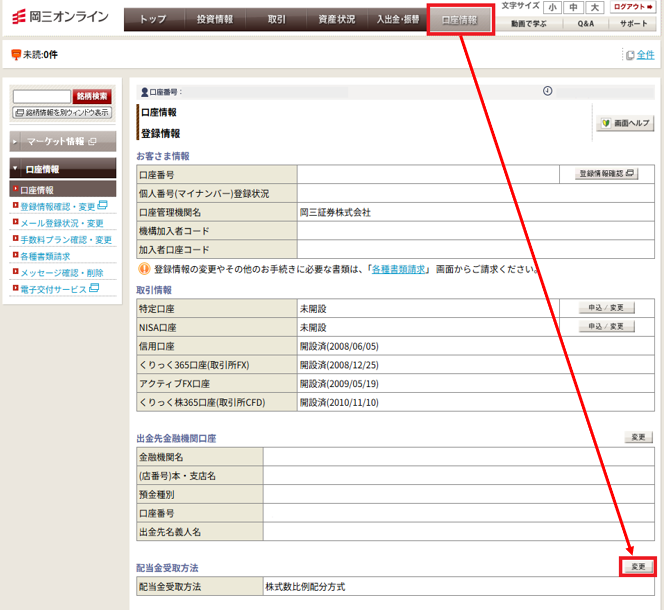Click inside the stock search input field
Screen dimensions: 664x610
[x=41, y=96]
